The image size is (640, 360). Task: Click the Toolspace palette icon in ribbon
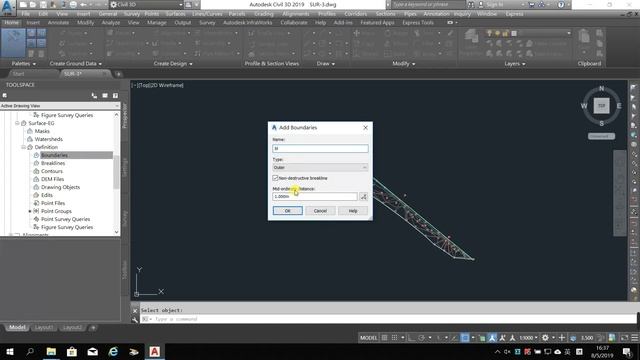(x=13, y=43)
